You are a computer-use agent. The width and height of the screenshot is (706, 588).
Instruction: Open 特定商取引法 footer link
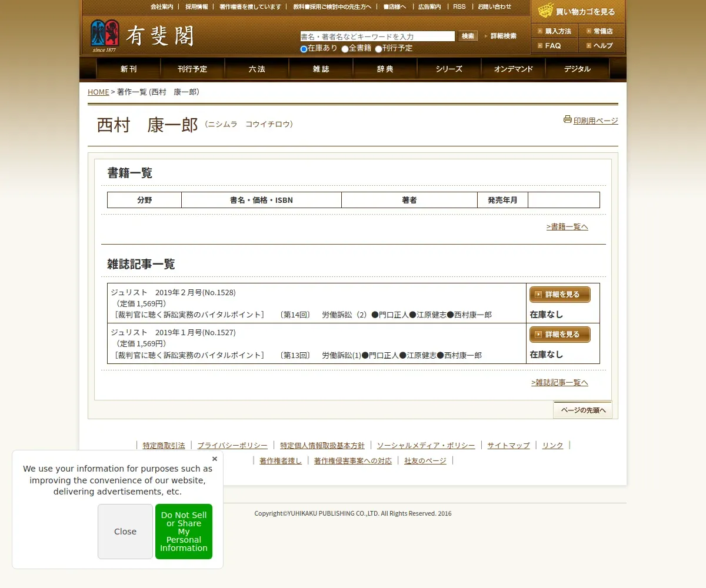[164, 446]
